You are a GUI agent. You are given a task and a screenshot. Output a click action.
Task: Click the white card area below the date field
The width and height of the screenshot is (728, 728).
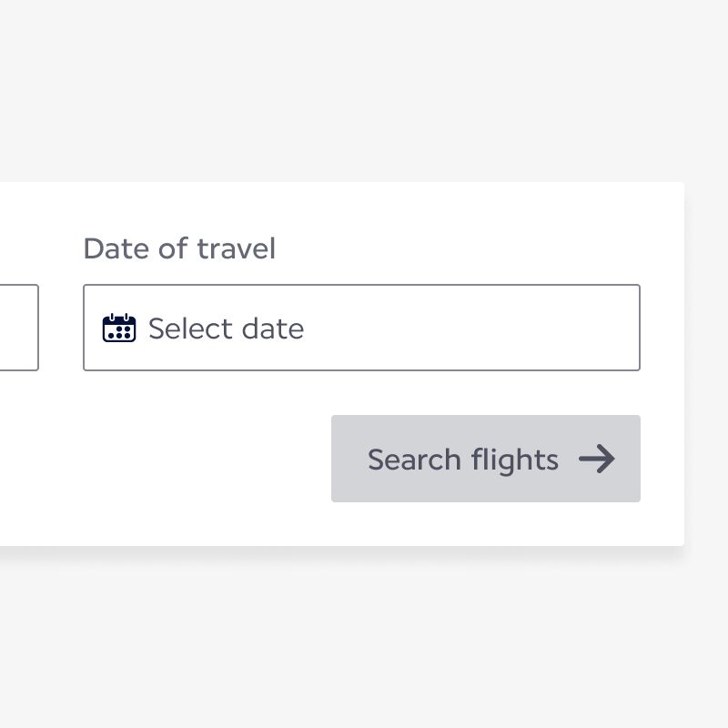coord(182,455)
